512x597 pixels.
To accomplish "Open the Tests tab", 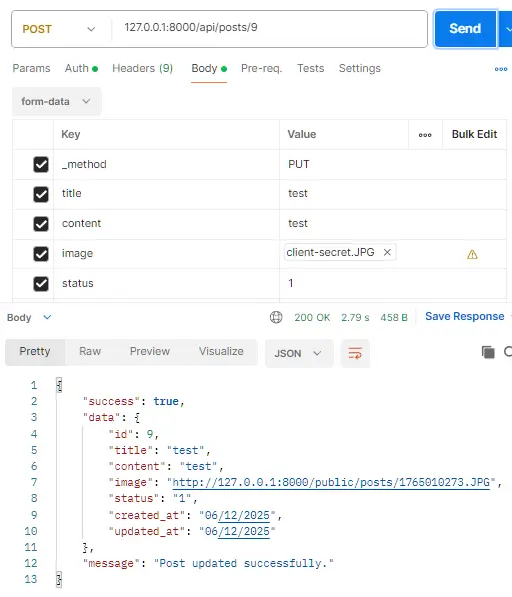I will point(311,68).
